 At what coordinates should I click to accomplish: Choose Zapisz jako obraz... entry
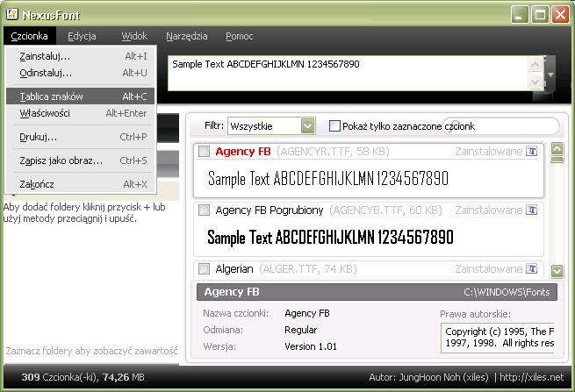(81, 160)
